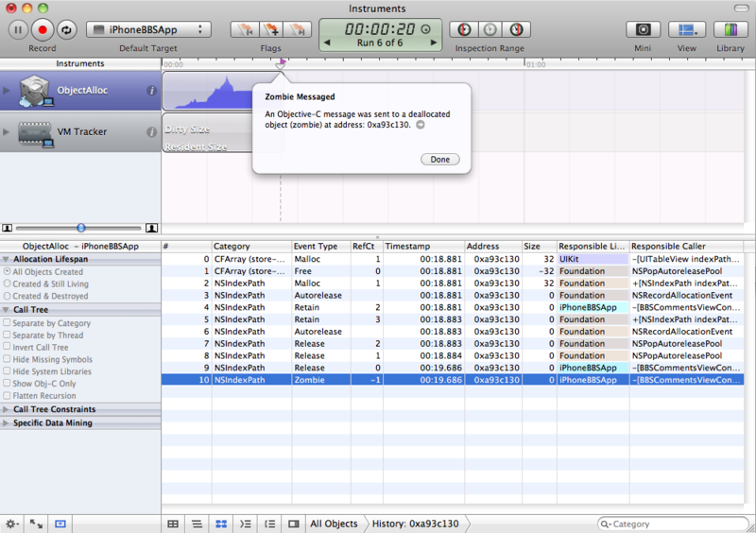Enable Hide Missing Symbols checkbox

coord(7,359)
